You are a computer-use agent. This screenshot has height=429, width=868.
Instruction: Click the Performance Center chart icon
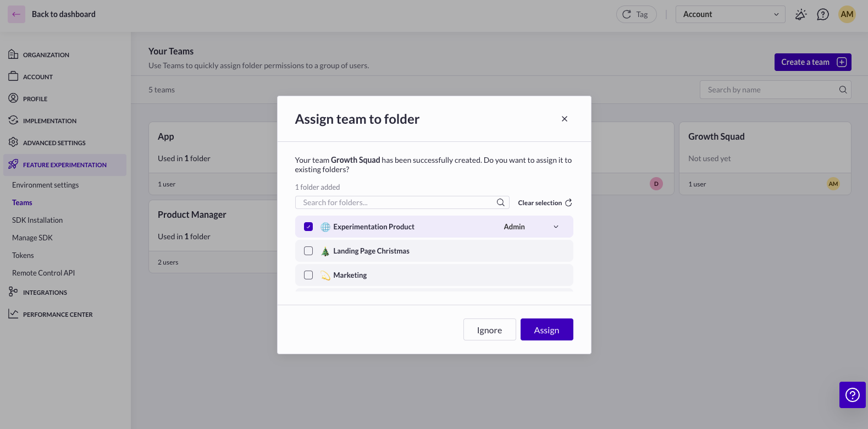(13, 314)
